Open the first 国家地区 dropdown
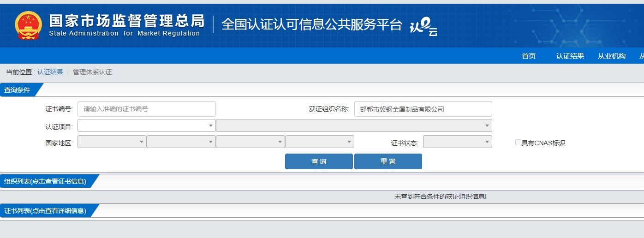 click(112, 142)
